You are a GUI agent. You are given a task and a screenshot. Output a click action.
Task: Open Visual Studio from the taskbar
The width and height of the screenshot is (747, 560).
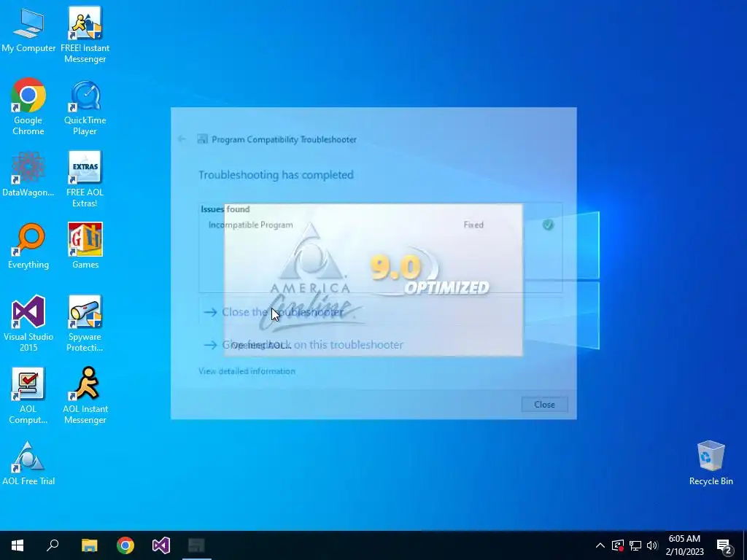(161, 545)
